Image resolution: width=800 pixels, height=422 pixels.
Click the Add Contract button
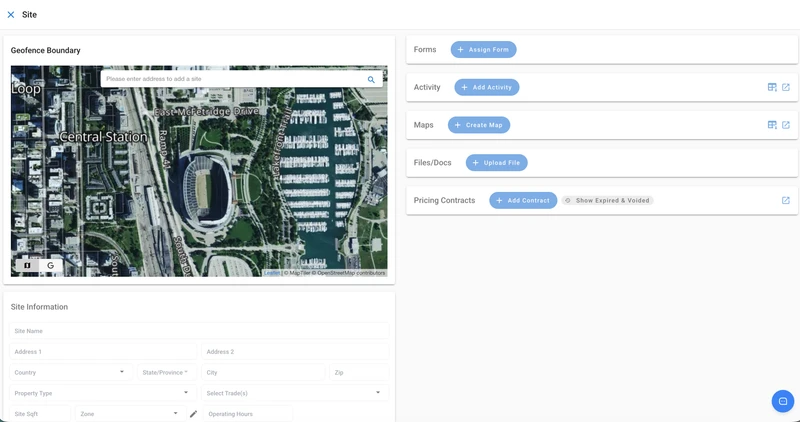(x=523, y=201)
